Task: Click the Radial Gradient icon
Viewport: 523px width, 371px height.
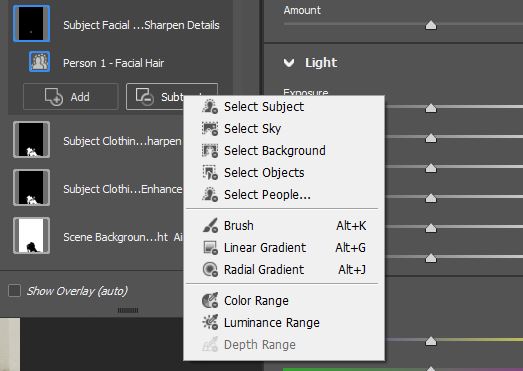Action: (210, 270)
